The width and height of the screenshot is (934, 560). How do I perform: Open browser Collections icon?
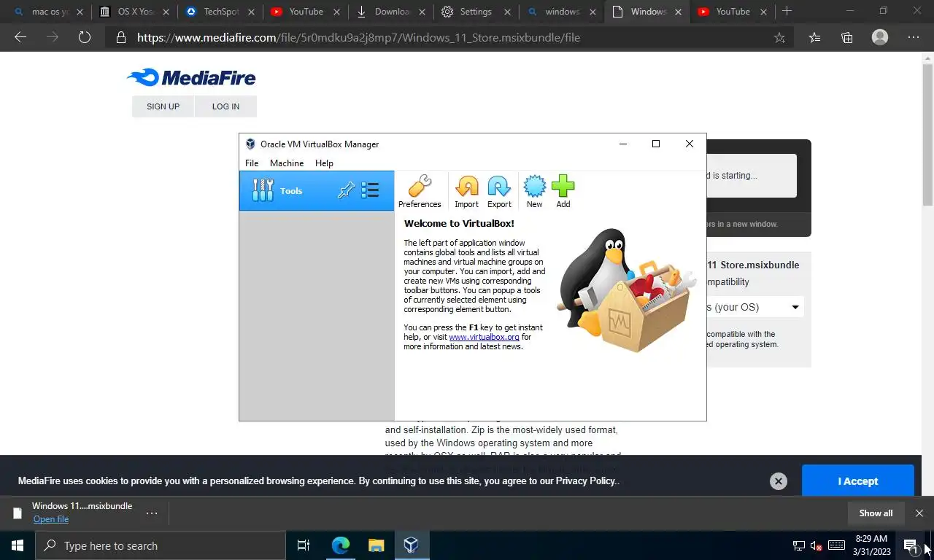click(846, 38)
